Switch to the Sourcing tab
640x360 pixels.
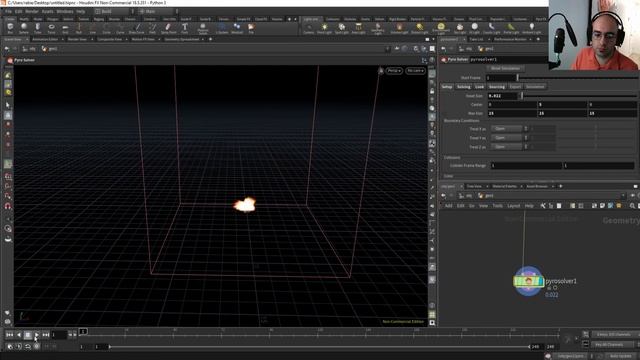point(497,87)
